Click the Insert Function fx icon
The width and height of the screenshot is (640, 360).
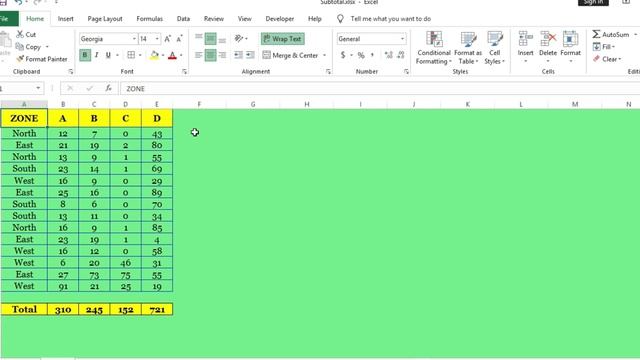pos(108,88)
